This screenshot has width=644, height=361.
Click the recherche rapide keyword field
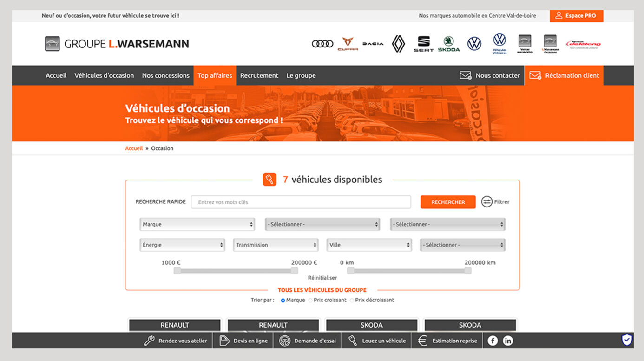click(x=301, y=202)
